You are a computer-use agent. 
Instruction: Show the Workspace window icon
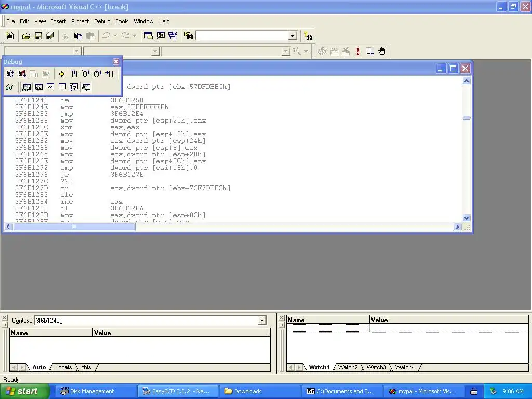pos(148,36)
